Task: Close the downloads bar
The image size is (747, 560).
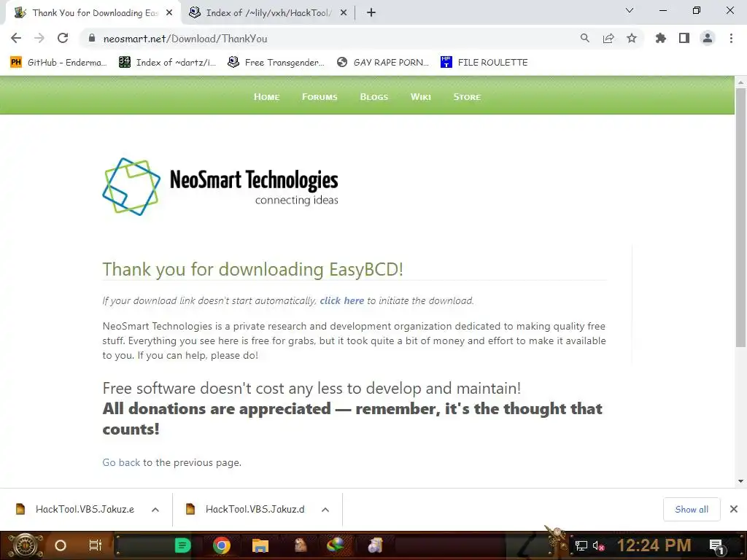Action: point(734,509)
